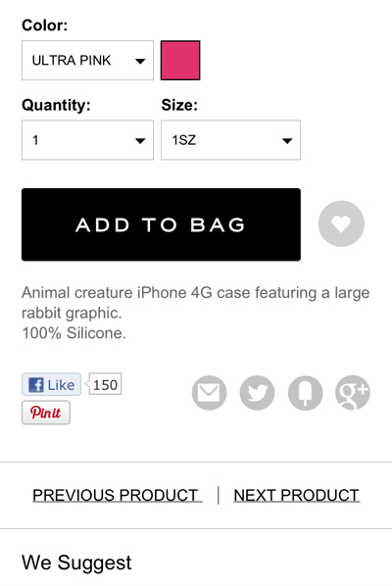Click the Size: field label
Viewport: 392px width, 586px height.
(x=179, y=105)
